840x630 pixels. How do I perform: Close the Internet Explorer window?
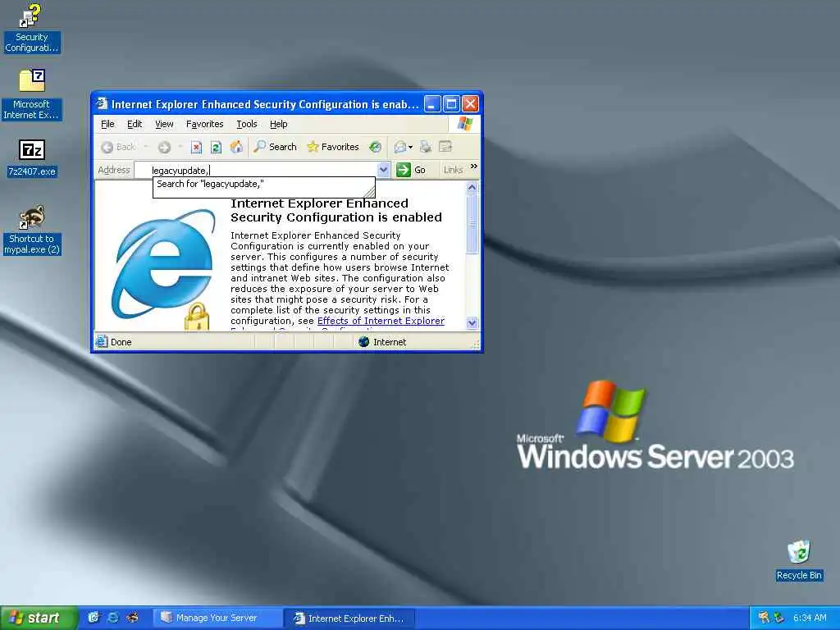pyautogui.click(x=470, y=103)
